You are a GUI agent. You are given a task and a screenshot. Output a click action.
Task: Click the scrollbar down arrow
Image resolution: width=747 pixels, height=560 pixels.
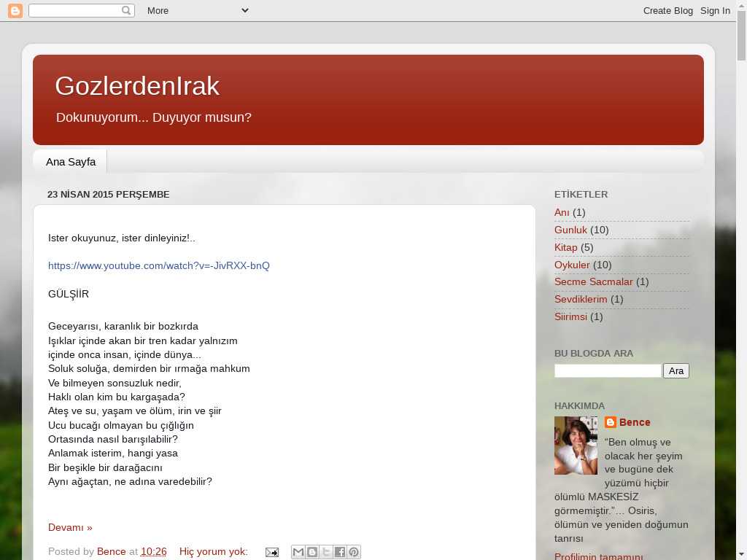740,553
